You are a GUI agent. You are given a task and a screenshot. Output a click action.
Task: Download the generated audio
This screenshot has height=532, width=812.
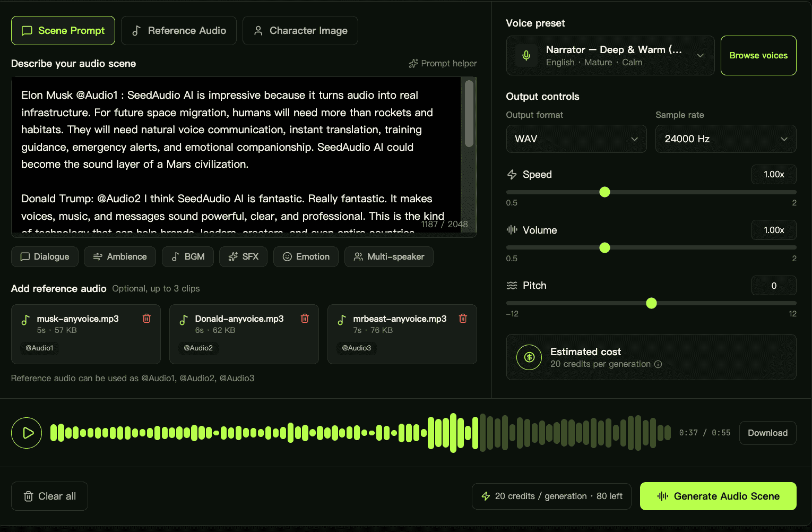coord(767,433)
